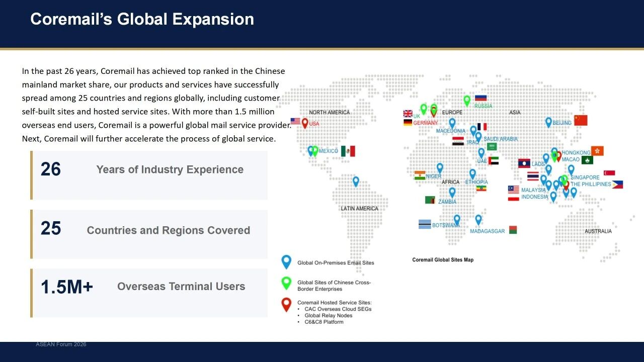Click the United Kingdom flag icon

tap(408, 114)
